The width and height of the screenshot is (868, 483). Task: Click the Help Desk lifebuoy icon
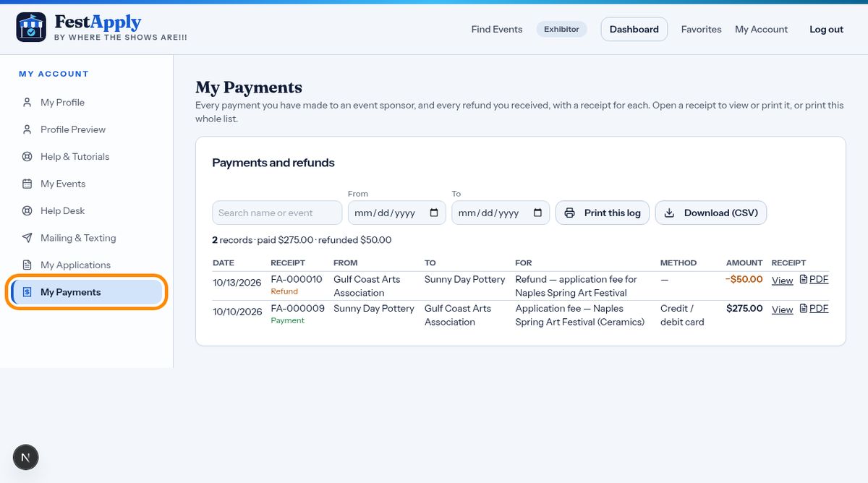[27, 211]
